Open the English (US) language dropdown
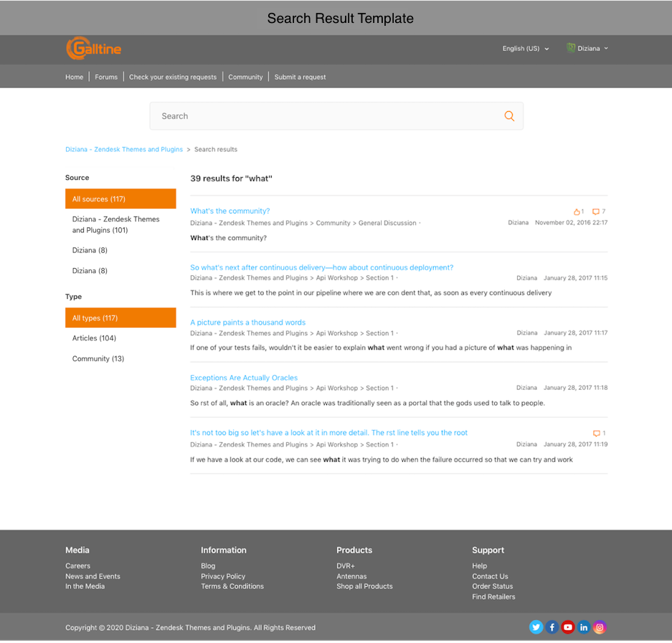Image resolution: width=672 pixels, height=643 pixels. 526,49
